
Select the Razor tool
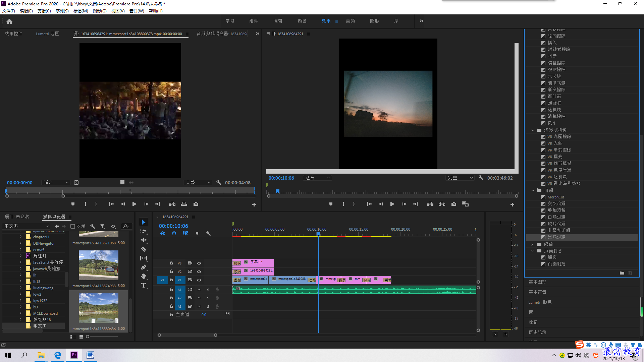144,249
